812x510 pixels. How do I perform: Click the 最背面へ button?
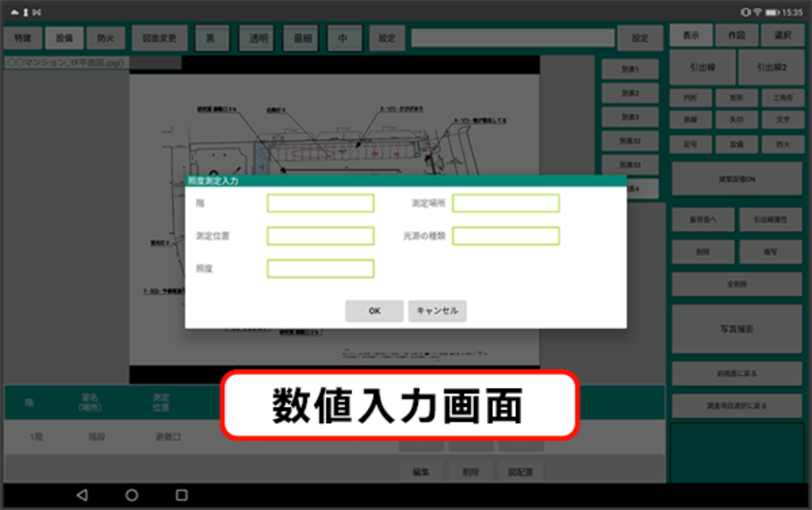pyautogui.click(x=703, y=219)
